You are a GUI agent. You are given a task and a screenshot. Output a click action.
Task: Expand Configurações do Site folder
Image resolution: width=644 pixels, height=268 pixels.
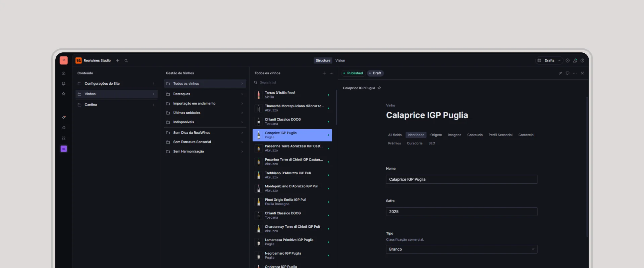(x=116, y=84)
